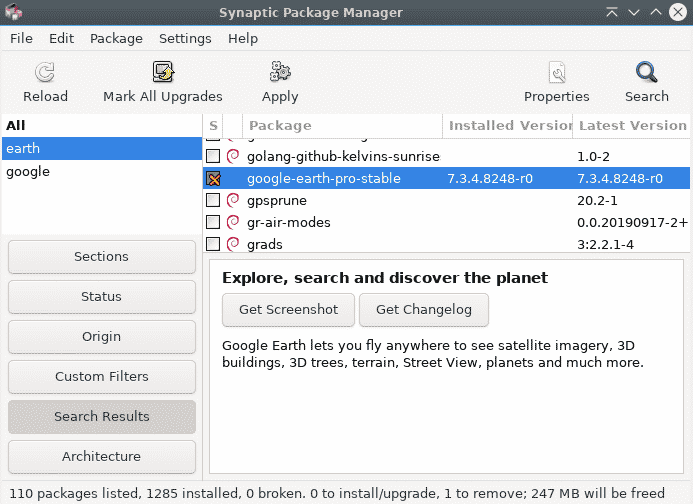
Task: Click latest version 3:2.2.1-4 cell
Action: [x=605, y=244]
